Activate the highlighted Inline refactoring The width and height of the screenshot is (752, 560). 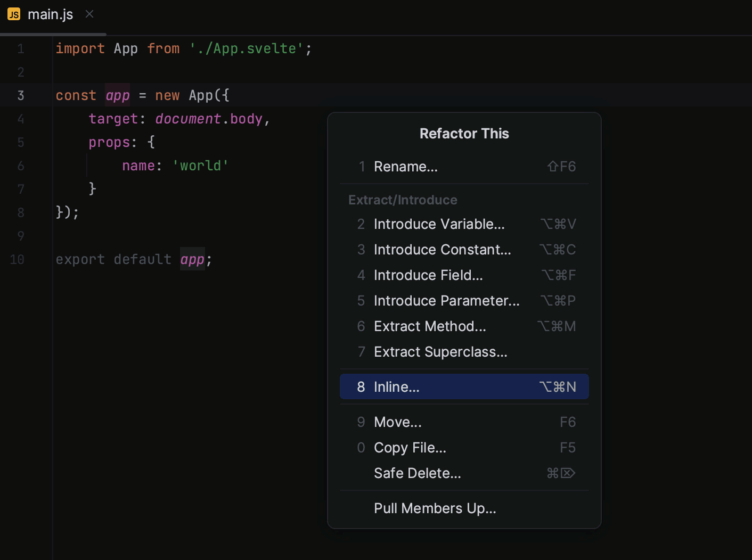tap(396, 386)
